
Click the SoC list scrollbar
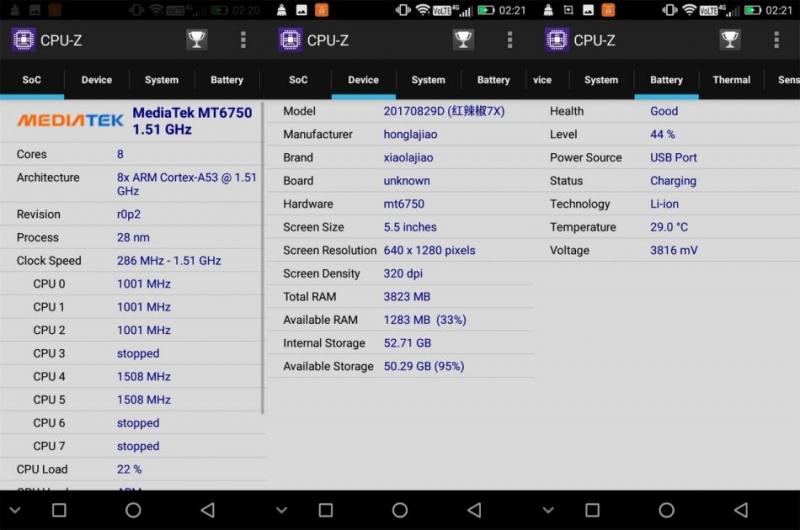coord(263,258)
